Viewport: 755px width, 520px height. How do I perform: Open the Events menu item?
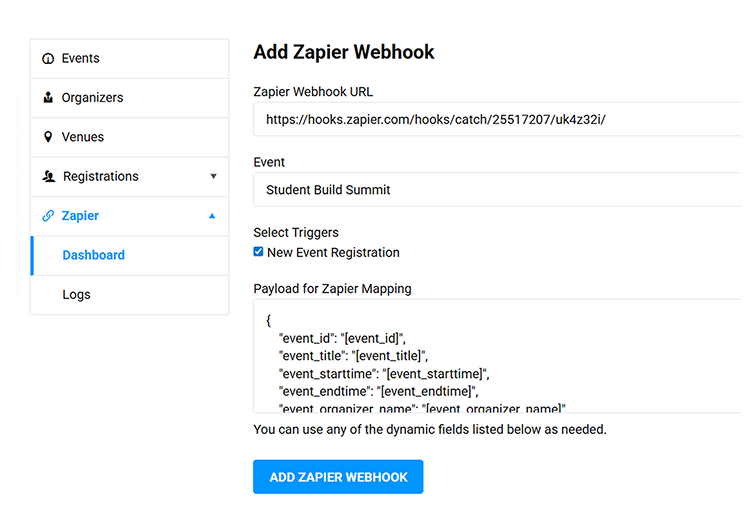click(x=130, y=59)
